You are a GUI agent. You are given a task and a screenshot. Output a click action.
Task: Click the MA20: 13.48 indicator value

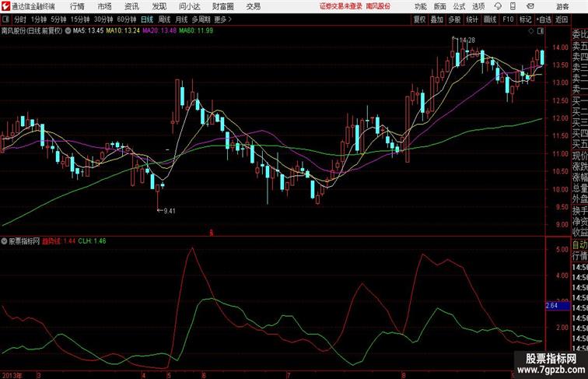point(159,31)
